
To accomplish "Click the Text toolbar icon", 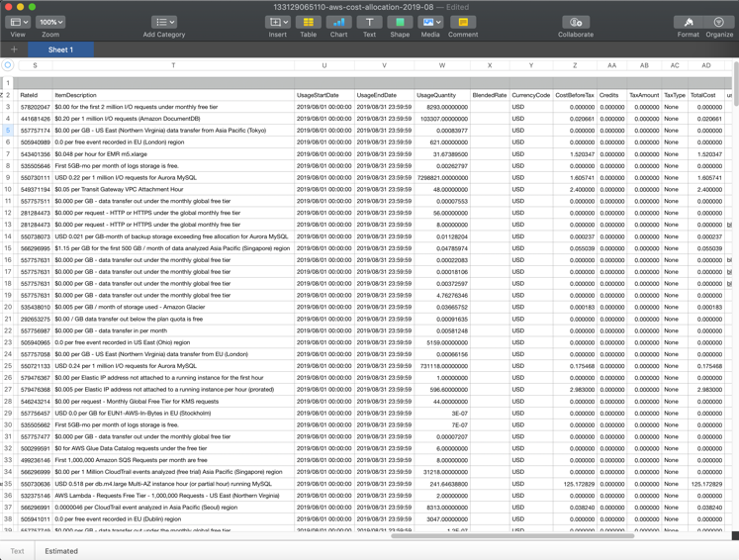I will [370, 22].
